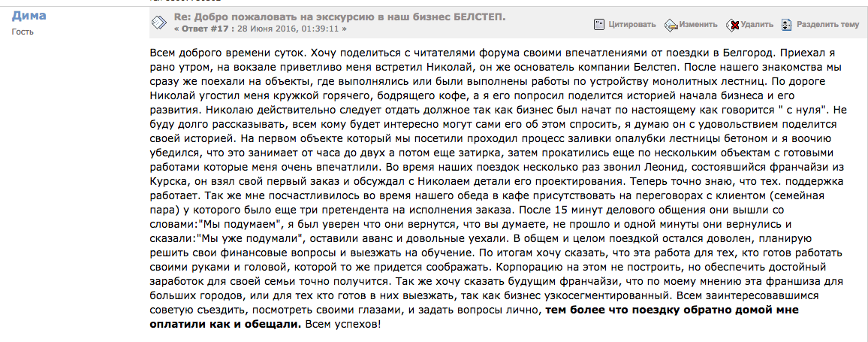This screenshot has width=868, height=342.
Task: Click the post message icon left of title
Action: coord(158,23)
